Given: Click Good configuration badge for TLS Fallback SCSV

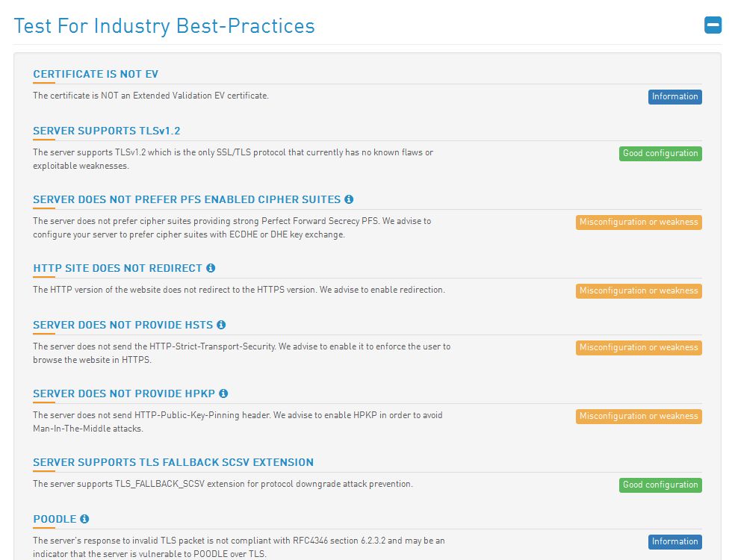Looking at the screenshot, I should coord(660,485).
